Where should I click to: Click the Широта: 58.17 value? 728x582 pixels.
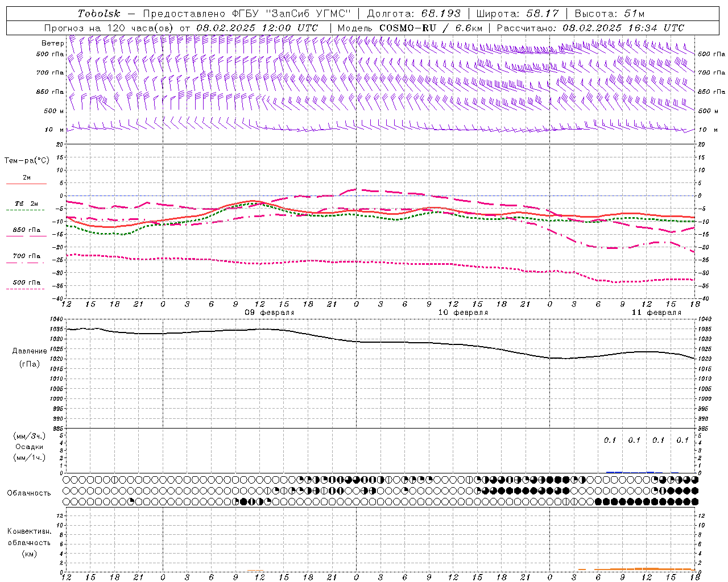coord(518,14)
